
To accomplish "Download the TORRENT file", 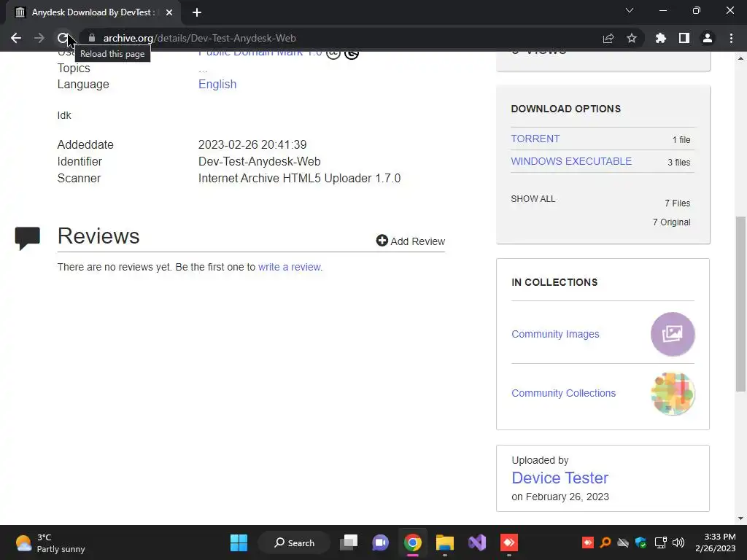I will 535,139.
